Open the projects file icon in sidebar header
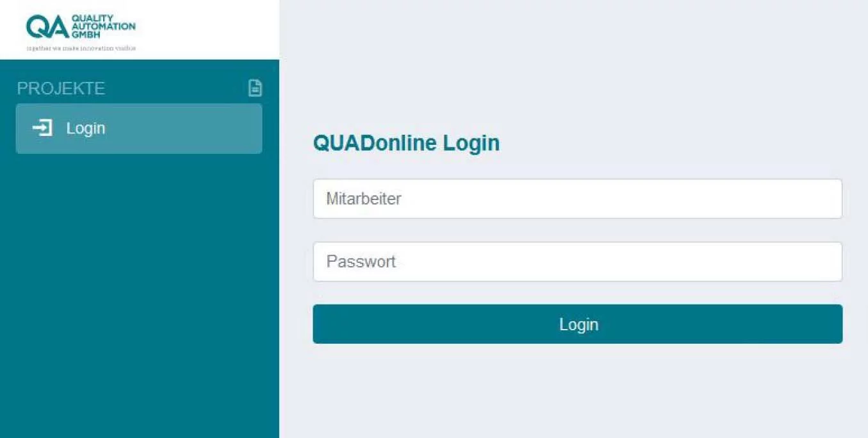Viewport: 868px width, 438px height. [x=255, y=88]
